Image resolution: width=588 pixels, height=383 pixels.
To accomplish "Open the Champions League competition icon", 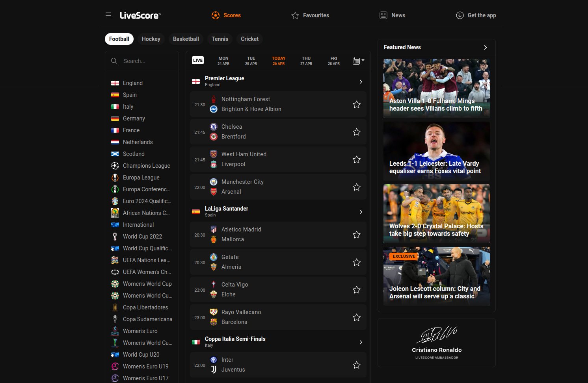I will click(115, 166).
